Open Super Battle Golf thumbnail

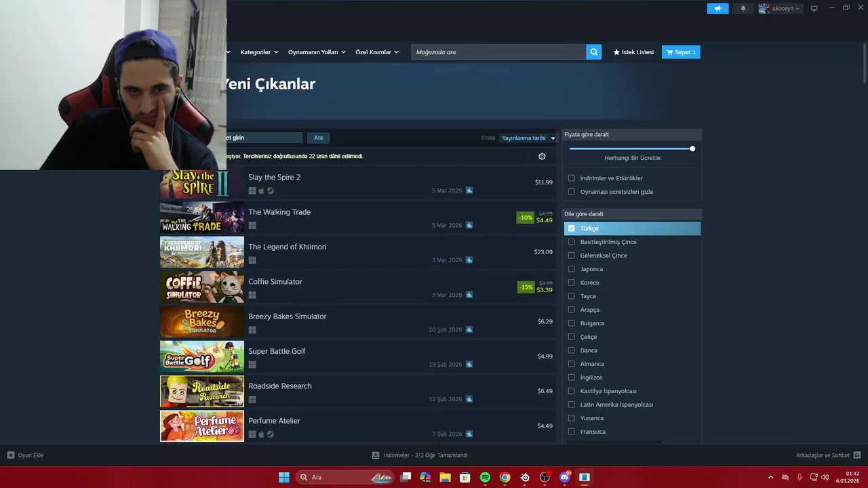pyautogui.click(x=202, y=357)
